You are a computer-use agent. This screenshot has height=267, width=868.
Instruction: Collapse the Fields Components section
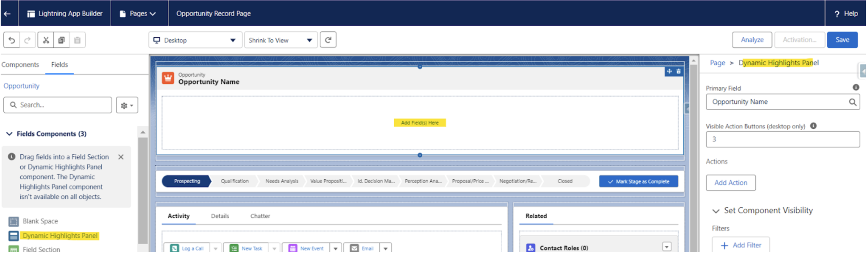pos(9,134)
